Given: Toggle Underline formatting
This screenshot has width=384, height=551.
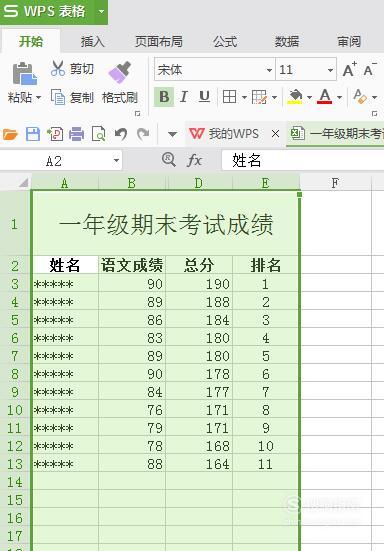Looking at the screenshot, I should (x=204, y=97).
